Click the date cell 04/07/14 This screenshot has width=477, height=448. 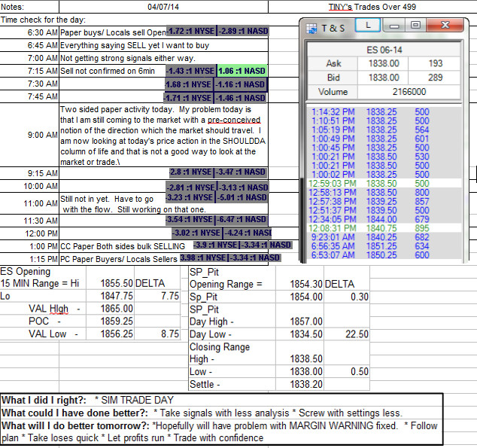pyautogui.click(x=163, y=7)
